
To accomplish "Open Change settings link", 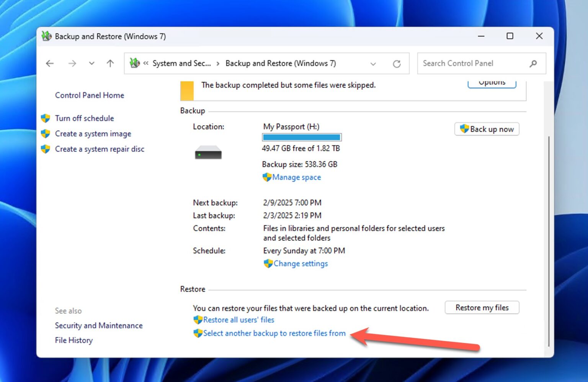I will tap(301, 264).
